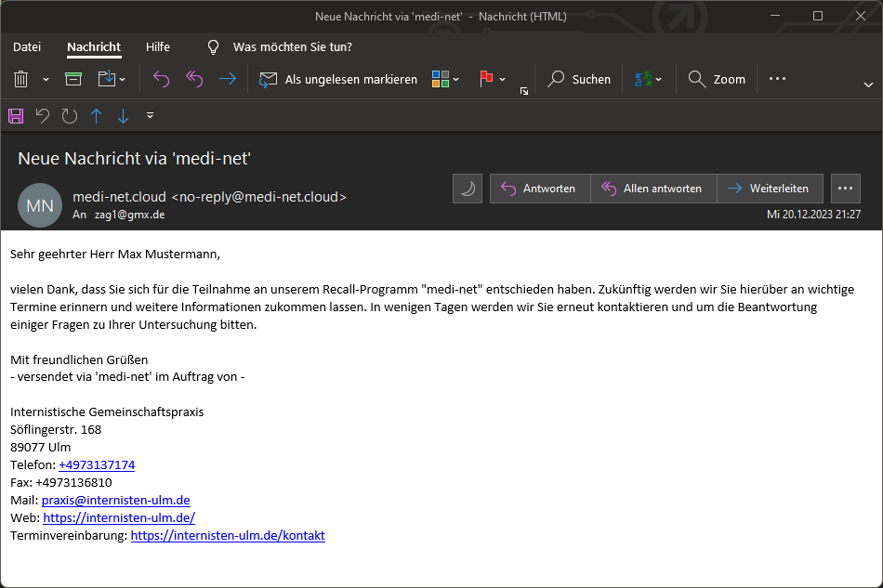This screenshot has height=588, width=883.
Task: Click 'Mit freundlichen Grüßen' closing line
Action: click(79, 359)
